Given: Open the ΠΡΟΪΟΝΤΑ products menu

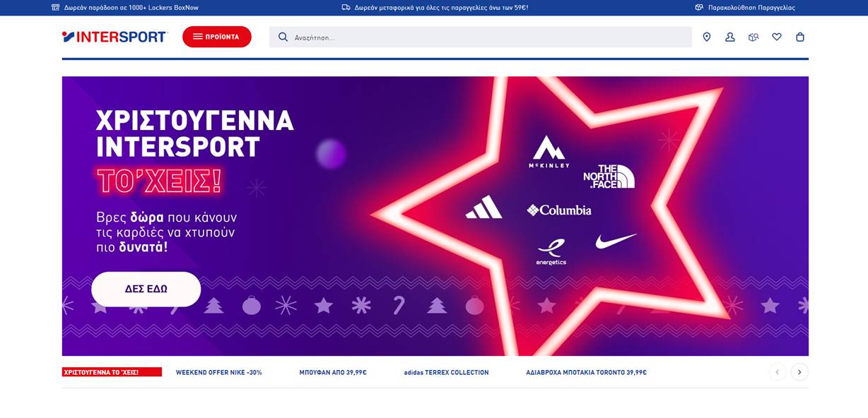Looking at the screenshot, I should tap(217, 37).
